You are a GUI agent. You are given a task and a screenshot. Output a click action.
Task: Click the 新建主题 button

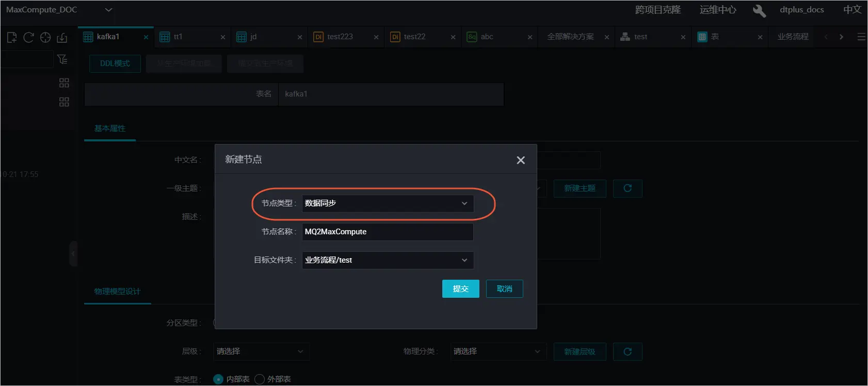(580, 188)
